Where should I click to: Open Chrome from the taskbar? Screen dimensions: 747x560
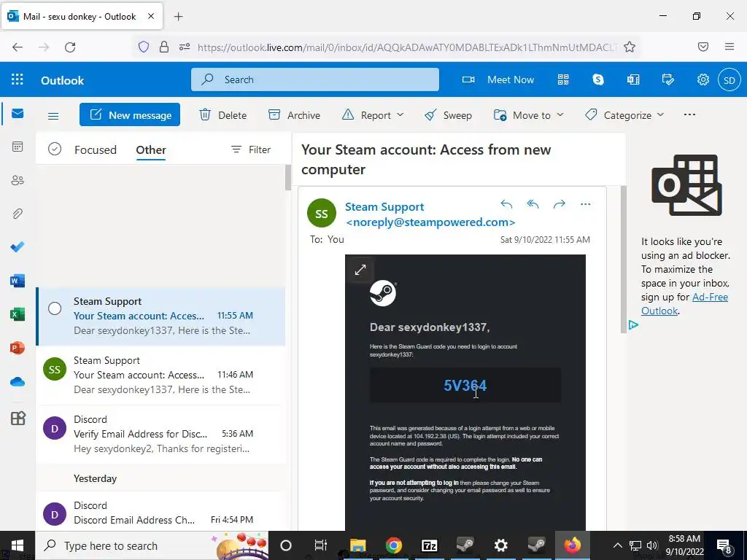click(x=393, y=545)
